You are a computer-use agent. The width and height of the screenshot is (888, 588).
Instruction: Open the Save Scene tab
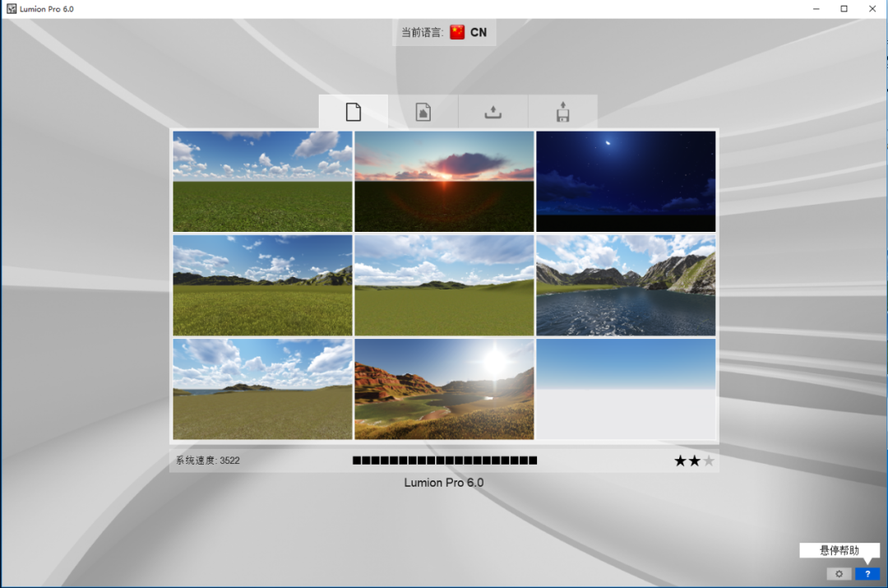click(562, 112)
